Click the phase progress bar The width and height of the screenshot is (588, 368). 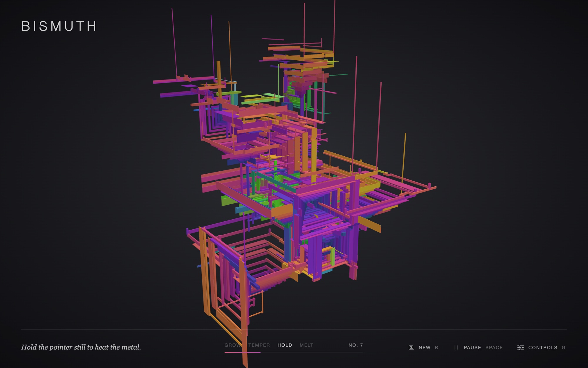coord(294,352)
